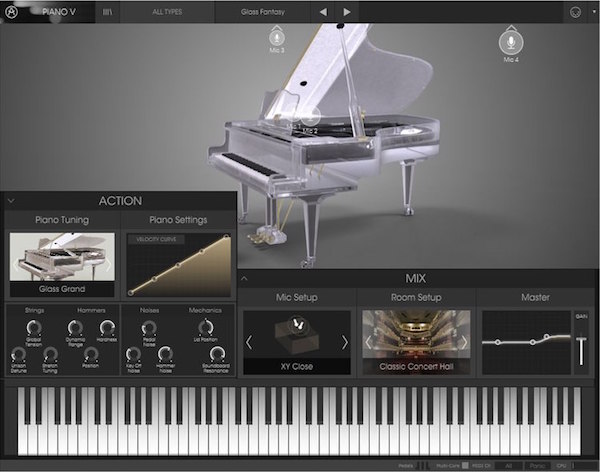Click the Panic button in status bar

[x=537, y=466]
